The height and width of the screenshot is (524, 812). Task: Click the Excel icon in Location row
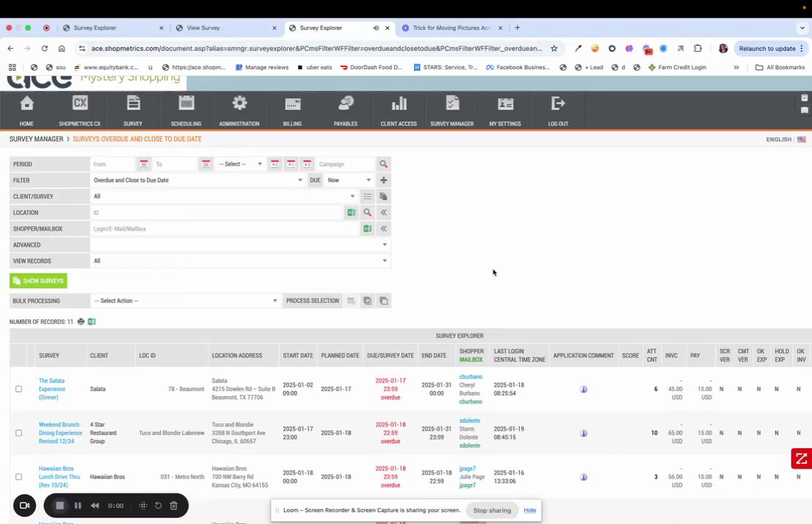pos(351,212)
